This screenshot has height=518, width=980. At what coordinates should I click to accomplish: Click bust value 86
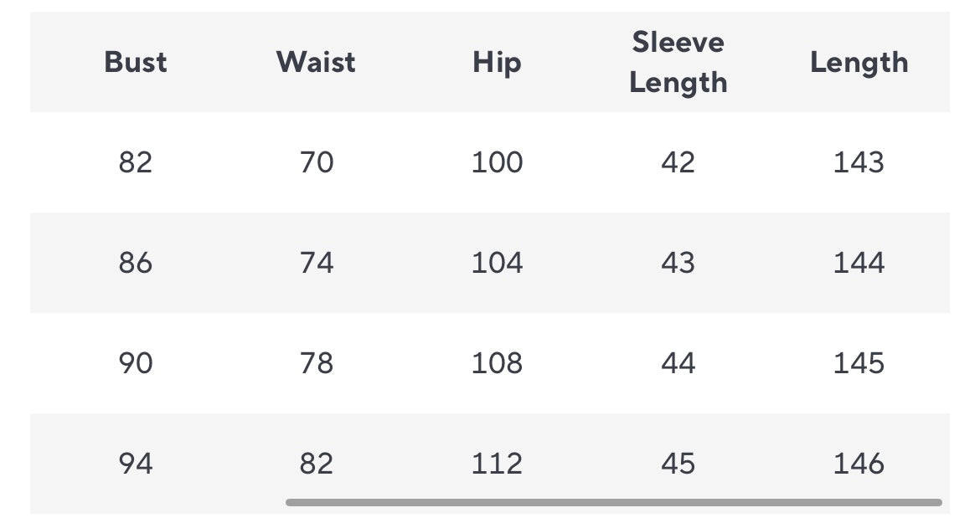136,263
